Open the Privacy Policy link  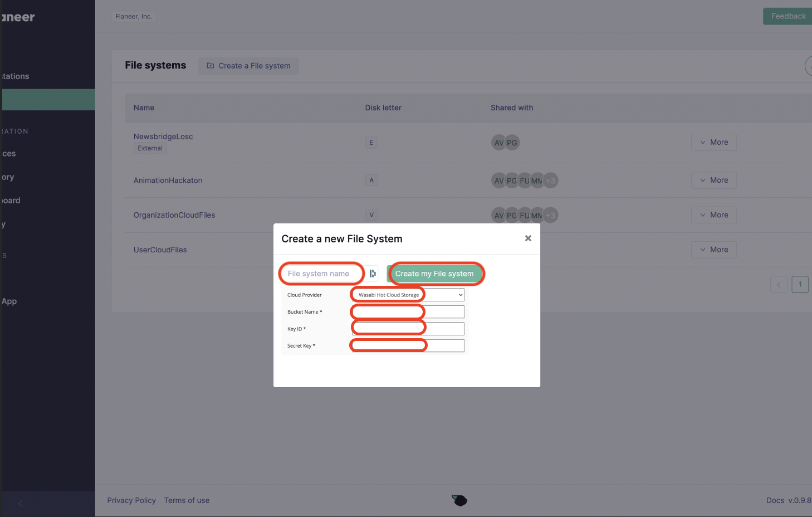[x=131, y=500]
